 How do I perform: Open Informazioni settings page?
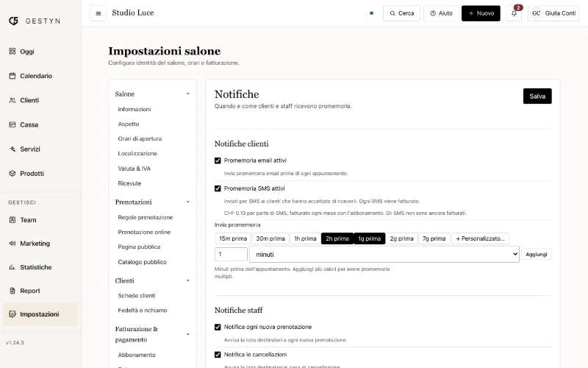click(x=135, y=109)
